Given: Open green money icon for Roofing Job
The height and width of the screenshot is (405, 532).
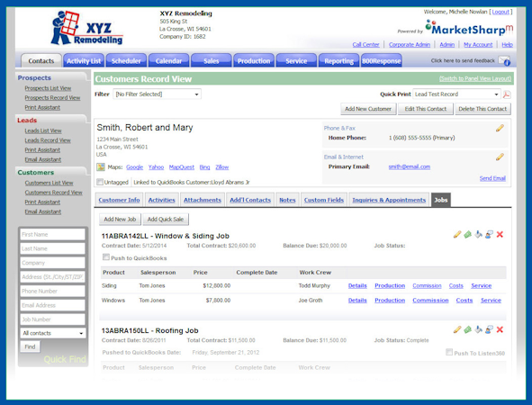Looking at the screenshot, I should pyautogui.click(x=467, y=329).
